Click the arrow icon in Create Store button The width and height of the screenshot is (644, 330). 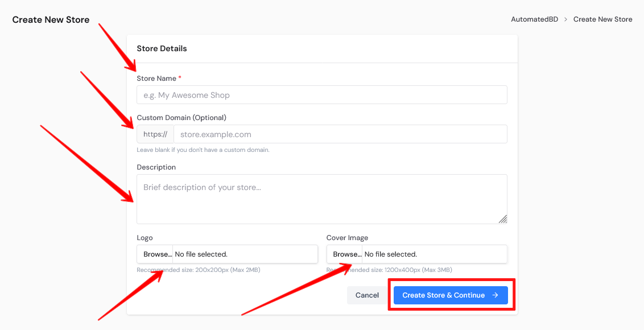(x=496, y=295)
